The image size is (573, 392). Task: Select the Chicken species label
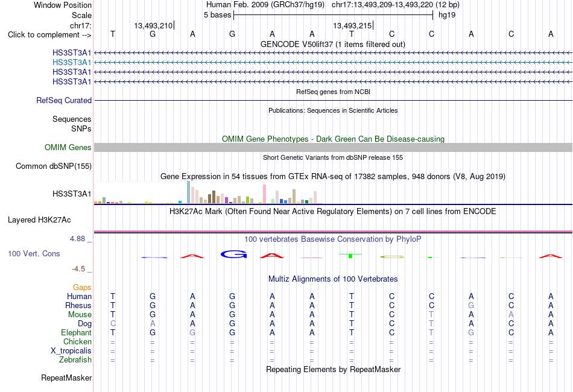tap(77, 341)
